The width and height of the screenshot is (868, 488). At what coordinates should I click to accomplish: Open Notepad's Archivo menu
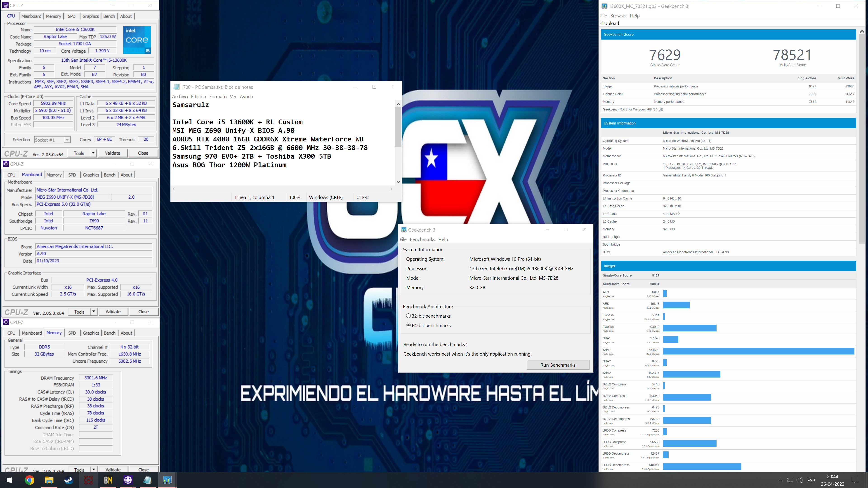(x=180, y=97)
